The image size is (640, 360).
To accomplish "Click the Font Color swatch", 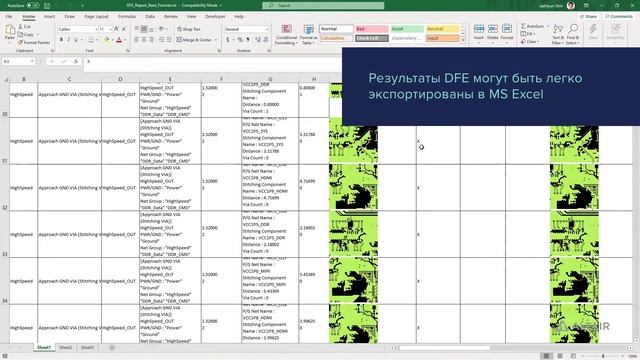I will pyautogui.click(x=119, y=40).
